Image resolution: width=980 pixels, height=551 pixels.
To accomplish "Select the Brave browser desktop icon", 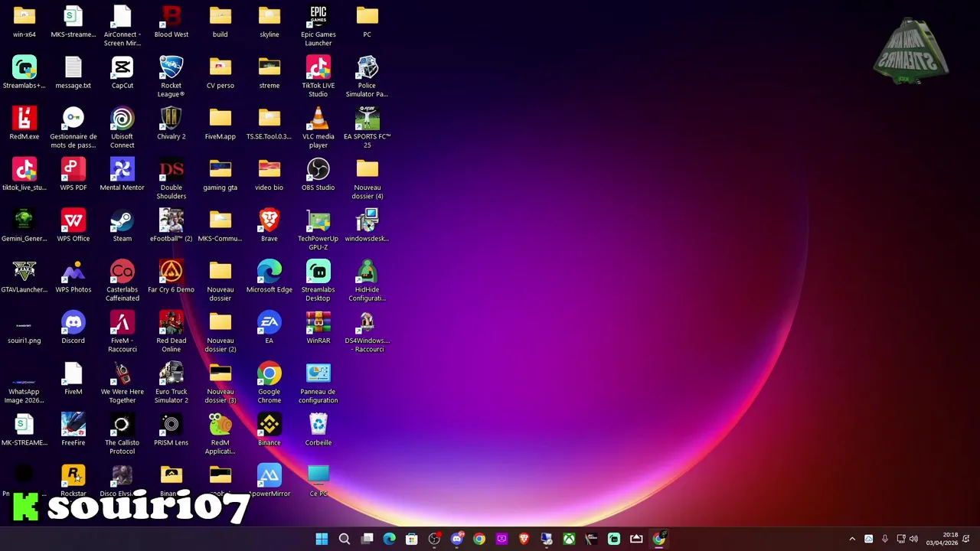I will pyautogui.click(x=269, y=226).
